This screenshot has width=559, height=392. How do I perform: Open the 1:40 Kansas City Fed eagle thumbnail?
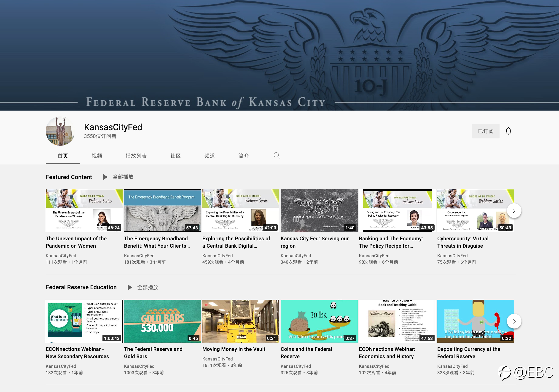pyautogui.click(x=319, y=211)
